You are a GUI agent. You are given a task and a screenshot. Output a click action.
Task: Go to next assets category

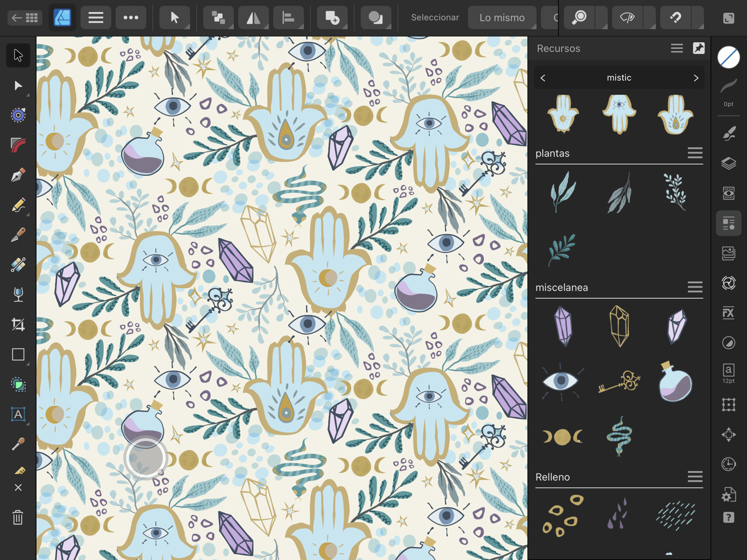tap(696, 78)
